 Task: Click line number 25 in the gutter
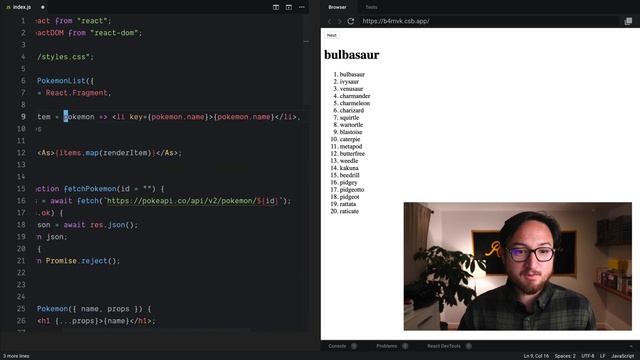pos(21,309)
